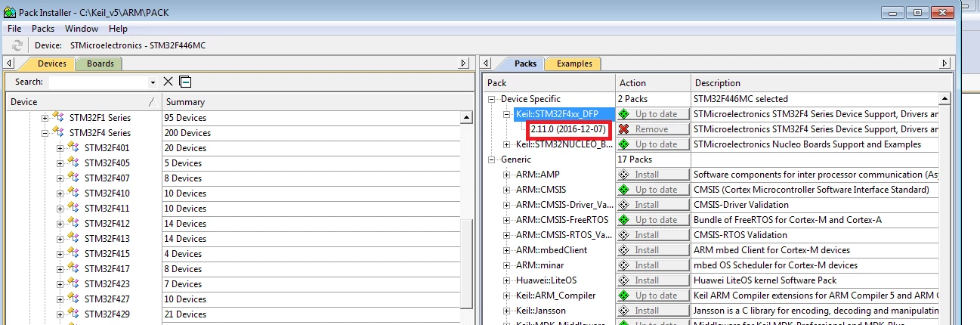
Task: Expand the STM32F429 device group
Action: [60, 314]
